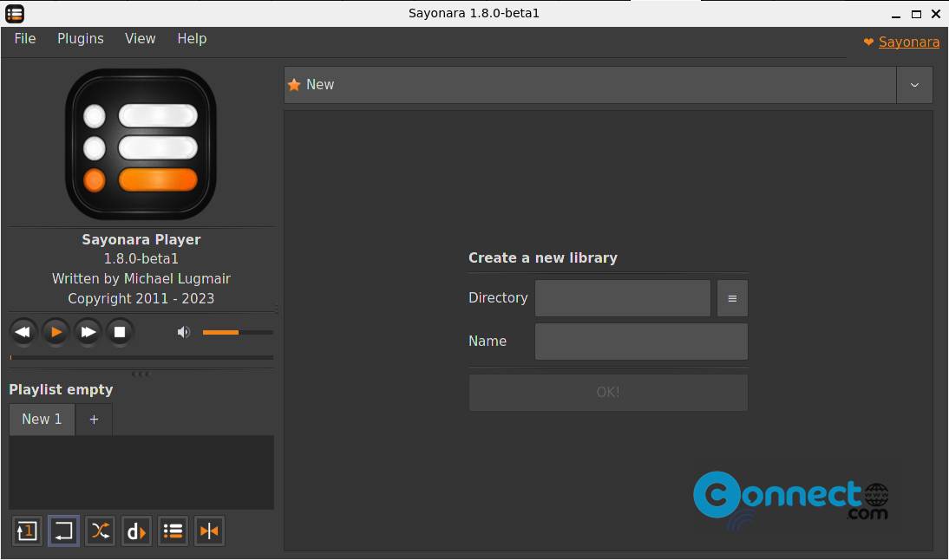The image size is (949, 560).
Task: Click the OK! button
Action: pyautogui.click(x=608, y=393)
